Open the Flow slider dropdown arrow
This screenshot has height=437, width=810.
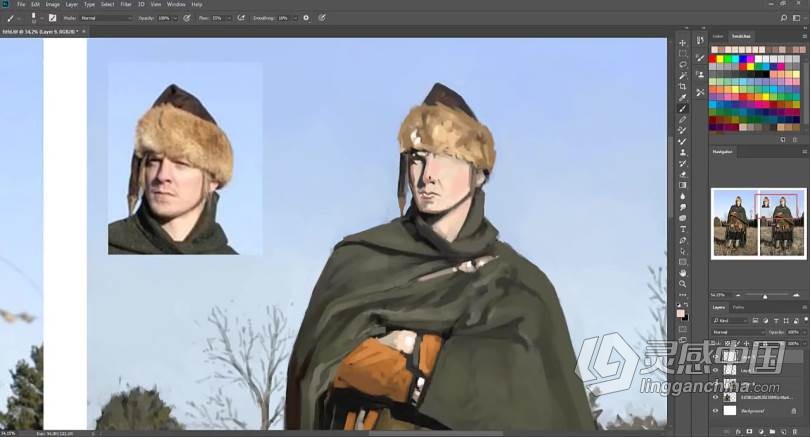point(229,18)
